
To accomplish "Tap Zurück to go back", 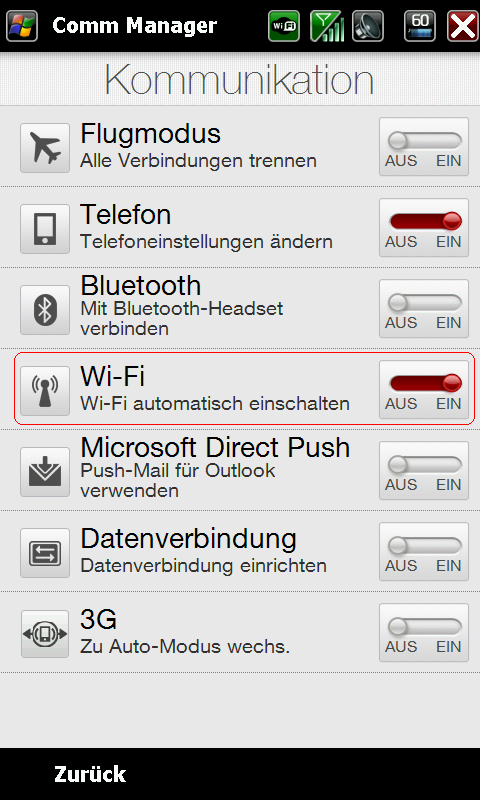I will tap(90, 774).
